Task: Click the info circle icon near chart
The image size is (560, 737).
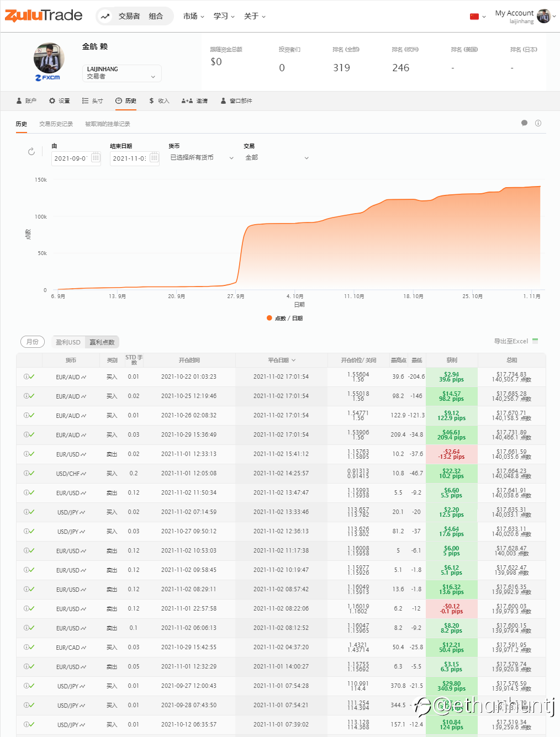Action: pos(538,123)
